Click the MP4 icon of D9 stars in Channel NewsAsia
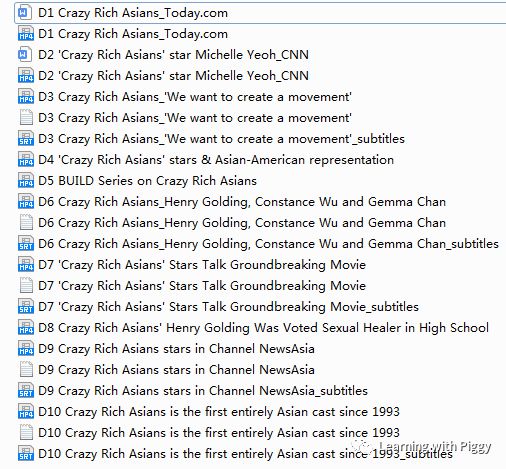506x469 pixels. tap(26, 349)
